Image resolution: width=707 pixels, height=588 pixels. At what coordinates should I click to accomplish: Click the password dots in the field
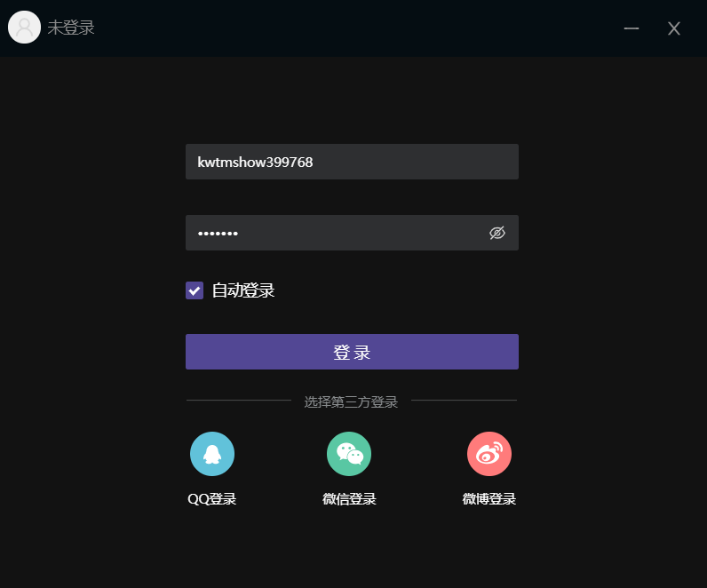[218, 233]
